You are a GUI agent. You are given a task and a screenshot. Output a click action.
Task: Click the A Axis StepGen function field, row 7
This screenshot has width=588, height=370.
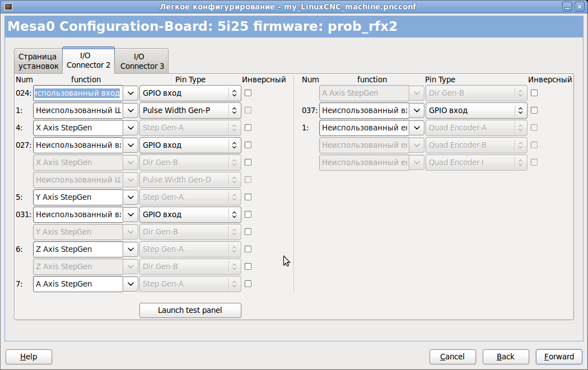(78, 284)
